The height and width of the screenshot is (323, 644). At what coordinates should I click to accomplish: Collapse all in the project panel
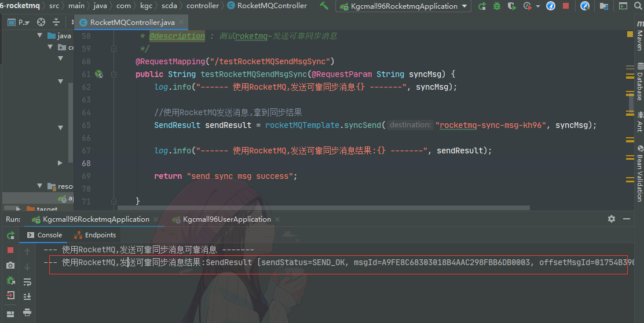click(56, 22)
